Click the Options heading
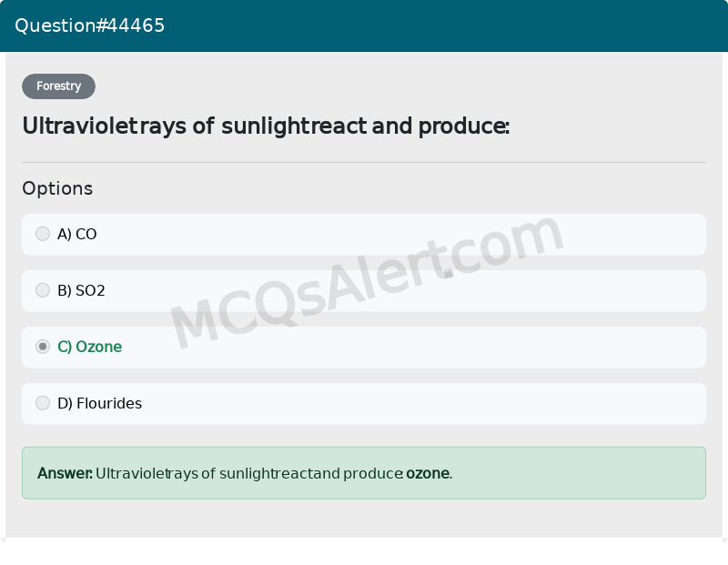 pyautogui.click(x=57, y=188)
